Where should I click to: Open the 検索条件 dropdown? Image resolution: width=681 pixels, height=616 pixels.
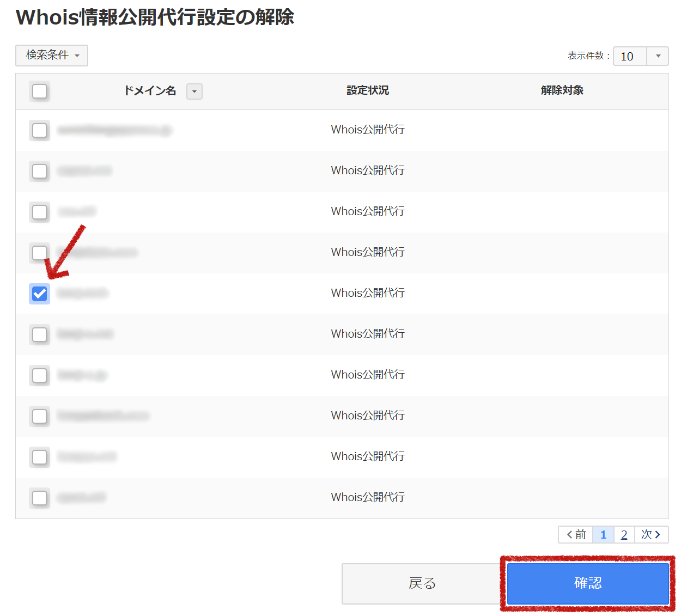coord(52,56)
